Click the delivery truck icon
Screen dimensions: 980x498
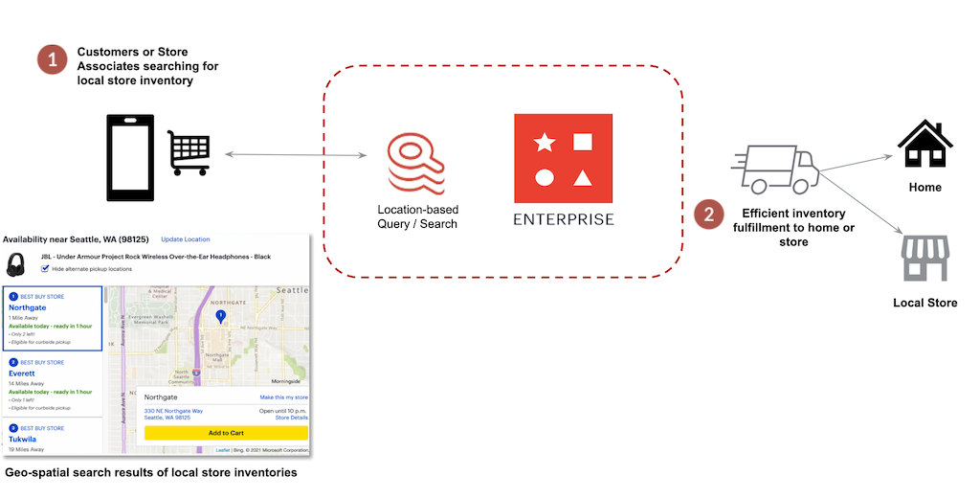pos(775,170)
